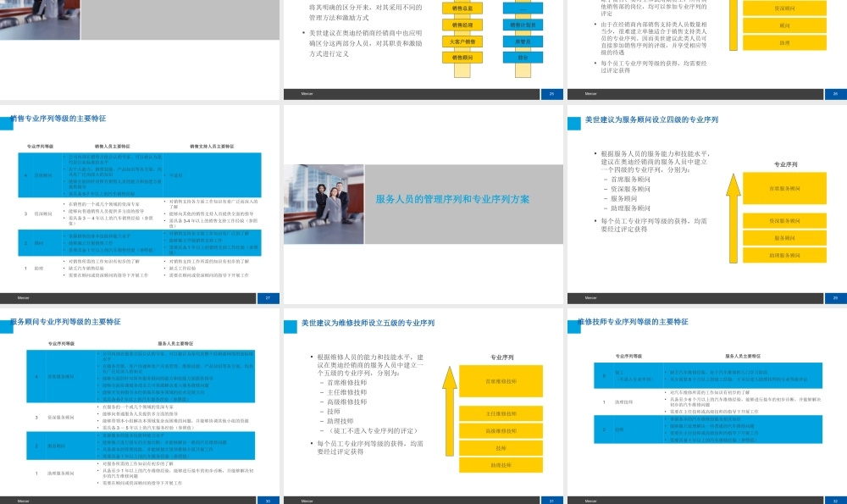Click the blue 销售计划员 box
Viewport: 847px width, 504px height.
[523, 25]
